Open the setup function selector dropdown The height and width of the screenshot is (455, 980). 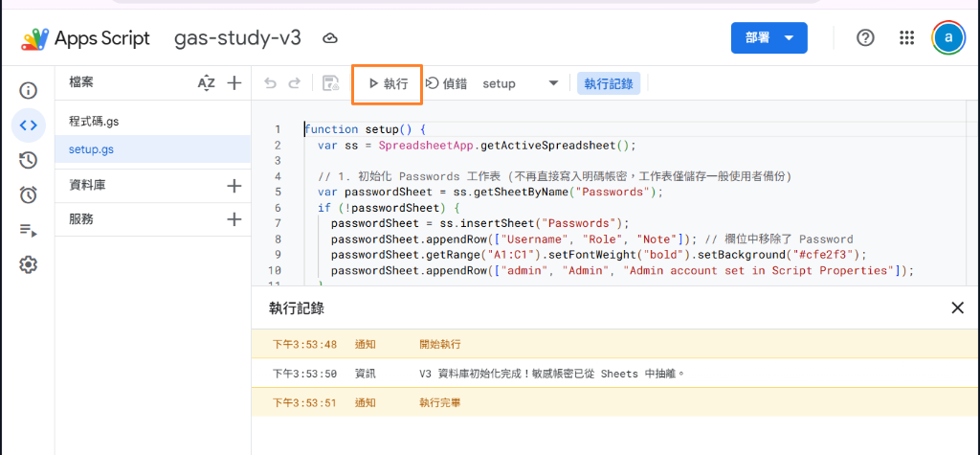[520, 84]
